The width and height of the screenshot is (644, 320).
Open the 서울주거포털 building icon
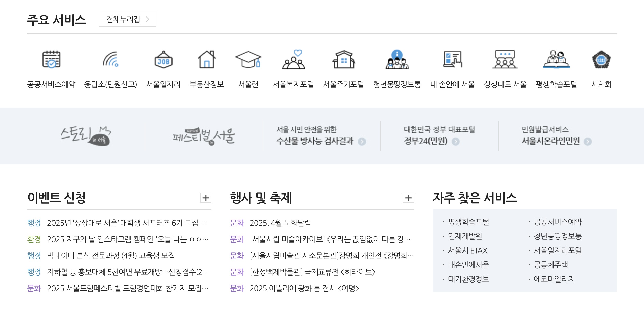pyautogui.click(x=344, y=59)
